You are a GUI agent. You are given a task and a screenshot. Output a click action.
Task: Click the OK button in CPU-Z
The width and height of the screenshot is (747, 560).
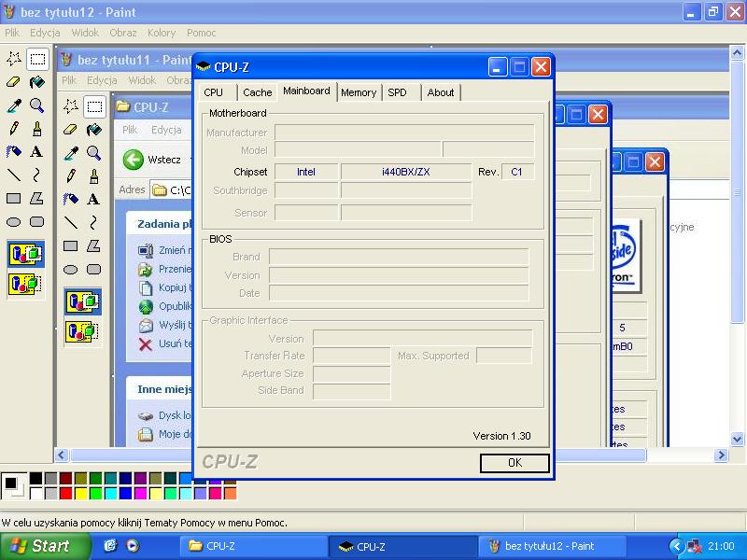click(514, 463)
